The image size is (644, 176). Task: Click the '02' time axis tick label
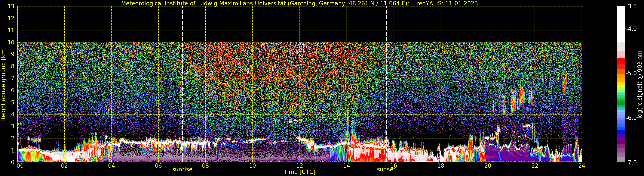64,166
